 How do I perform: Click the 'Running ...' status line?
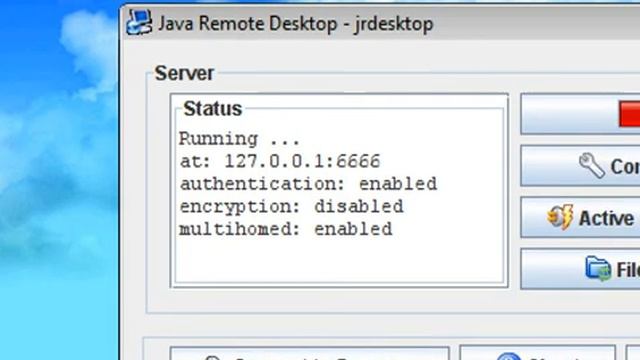click(240, 139)
